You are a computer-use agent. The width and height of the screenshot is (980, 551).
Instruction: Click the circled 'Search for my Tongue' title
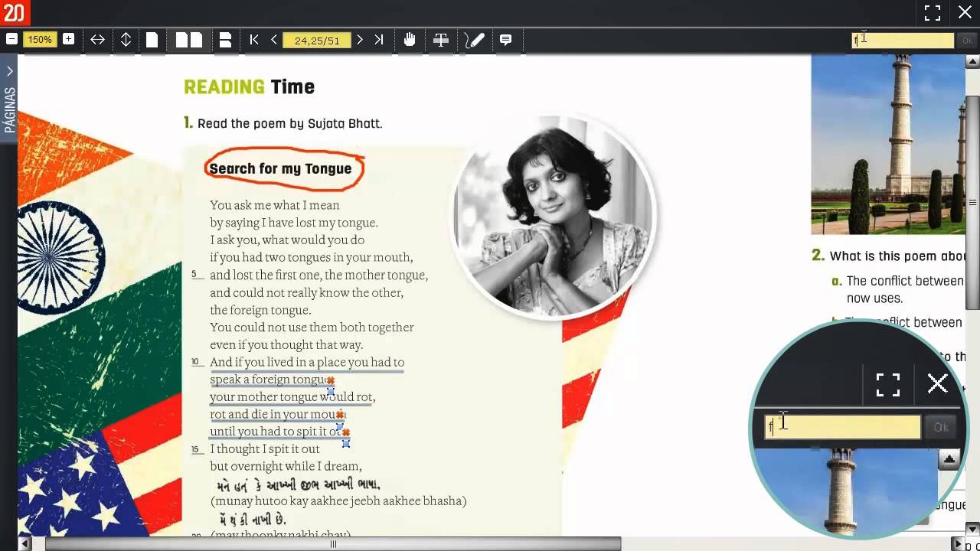tap(280, 169)
